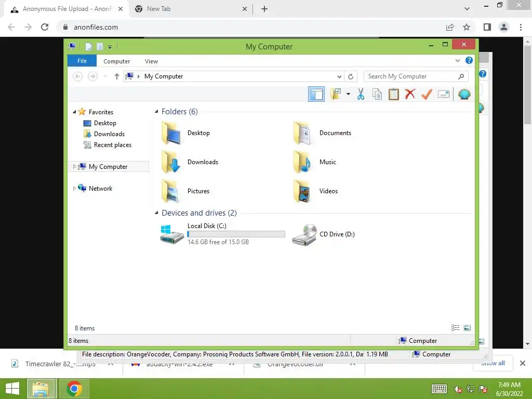Switch to details view icon
The width and height of the screenshot is (532, 399).
(x=455, y=328)
